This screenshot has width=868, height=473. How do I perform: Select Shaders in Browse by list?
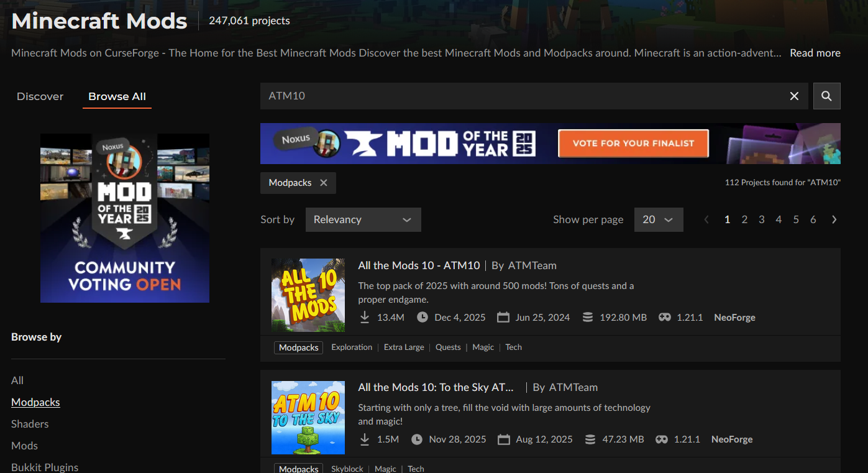[x=30, y=424]
